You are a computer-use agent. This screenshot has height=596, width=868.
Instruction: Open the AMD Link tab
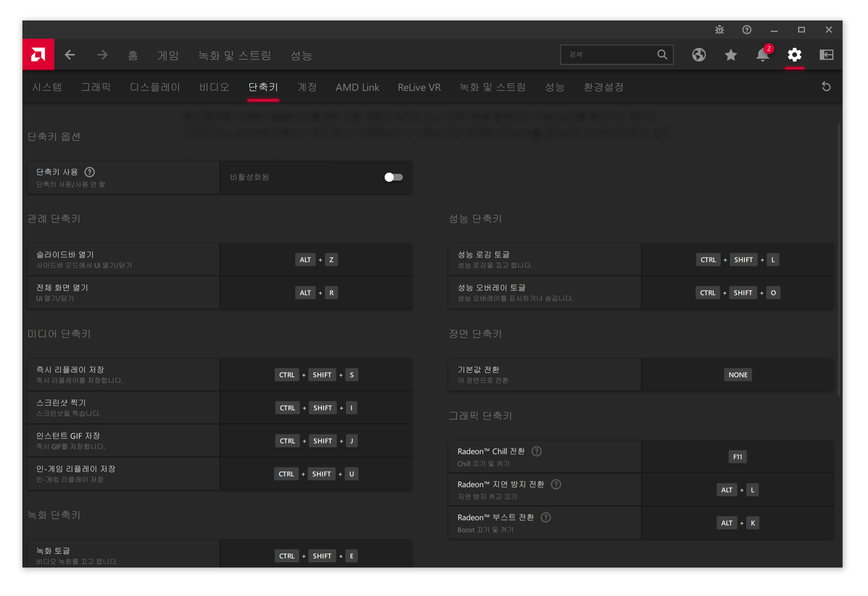357,87
